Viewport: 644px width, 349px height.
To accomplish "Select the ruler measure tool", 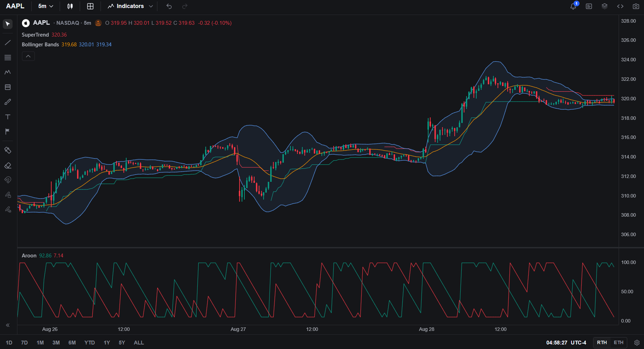I will [x=8, y=150].
